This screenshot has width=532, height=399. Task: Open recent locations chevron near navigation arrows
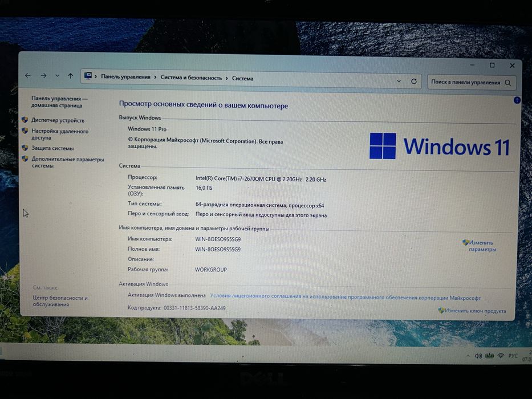pyautogui.click(x=58, y=76)
